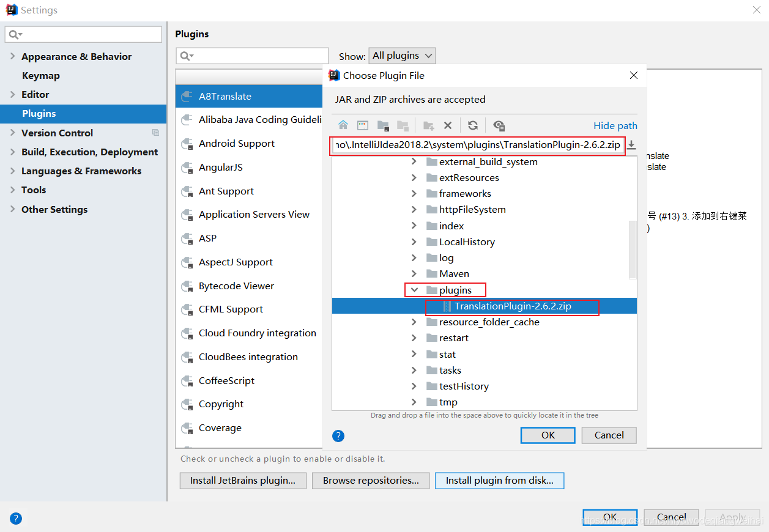Click Install plugin from disk button
This screenshot has width=769, height=532.
click(500, 481)
